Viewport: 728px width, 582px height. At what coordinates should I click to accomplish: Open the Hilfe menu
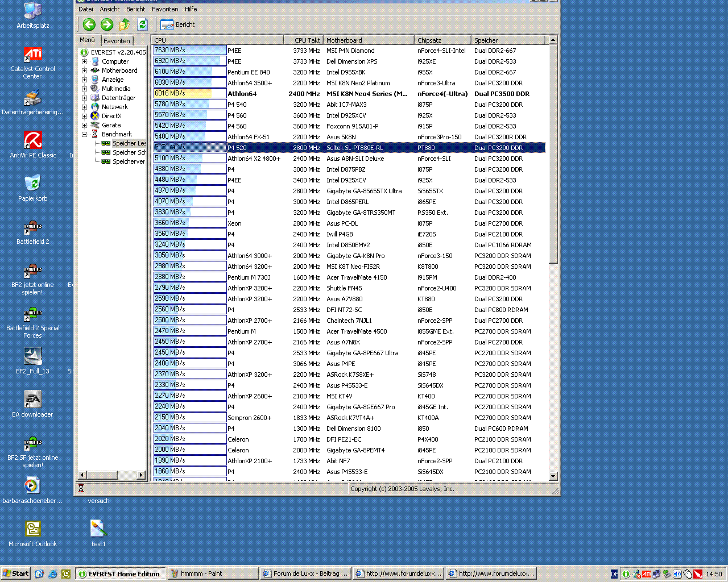pos(191,9)
